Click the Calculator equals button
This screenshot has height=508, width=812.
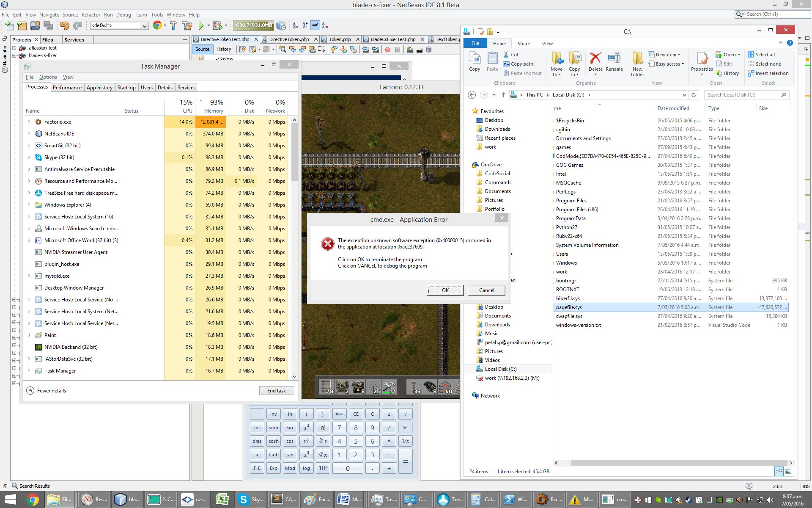coord(405,461)
